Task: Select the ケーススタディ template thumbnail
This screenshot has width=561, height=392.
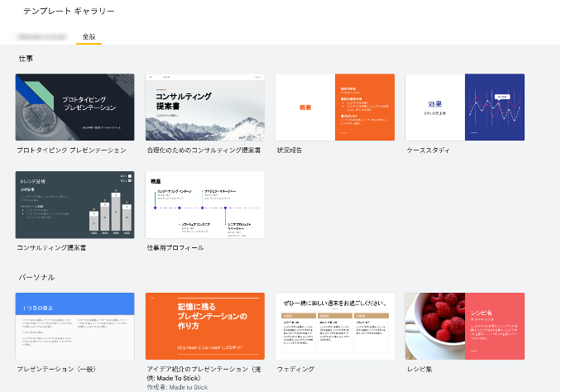Action: tap(464, 108)
